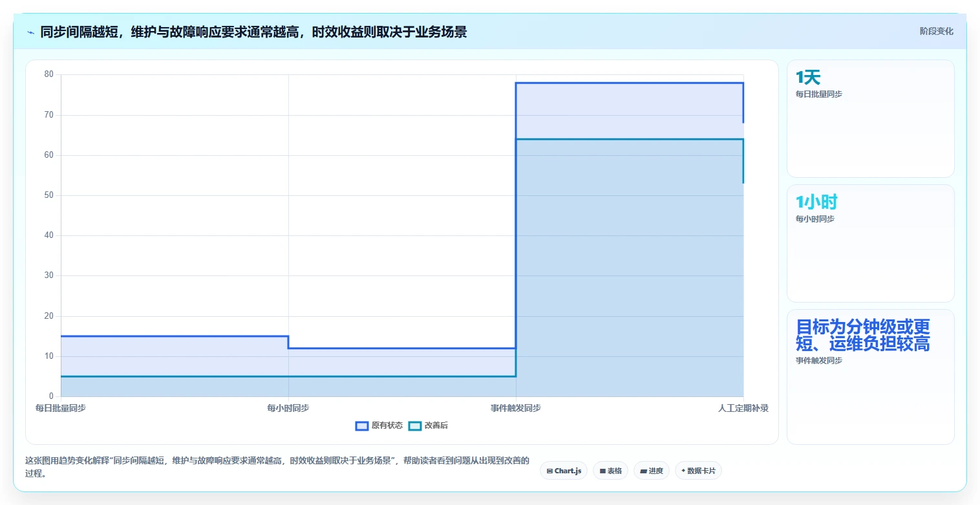Open the 1小时 每小时同步 card
Viewport: 980px width, 505px height.
coord(870,243)
